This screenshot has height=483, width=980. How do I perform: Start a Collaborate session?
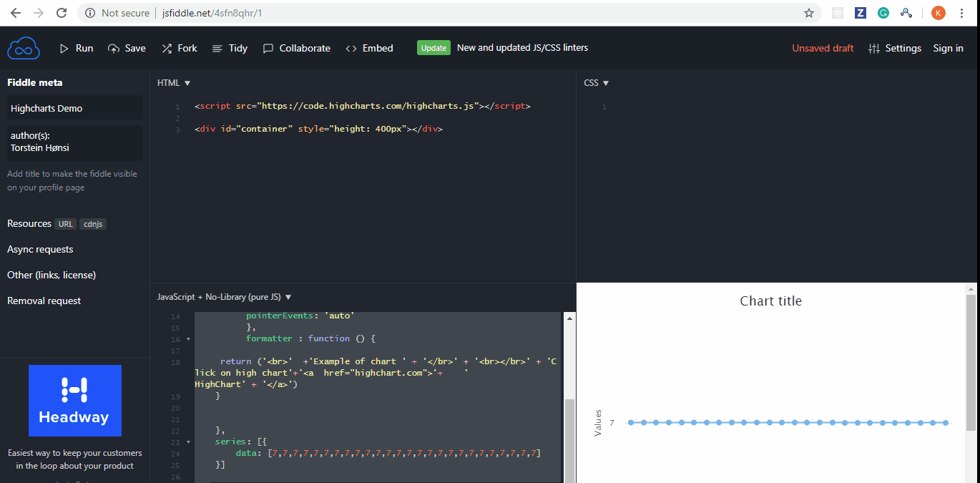point(296,48)
